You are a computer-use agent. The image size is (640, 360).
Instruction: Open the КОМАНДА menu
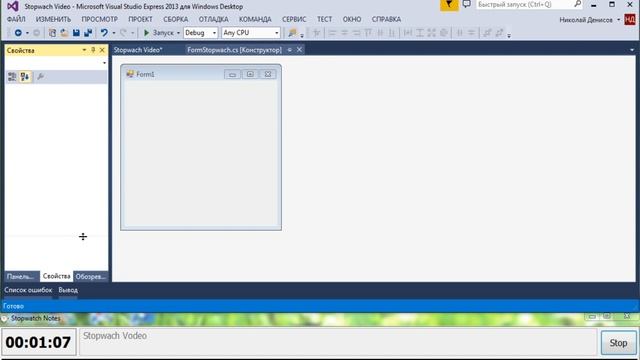tap(255, 19)
